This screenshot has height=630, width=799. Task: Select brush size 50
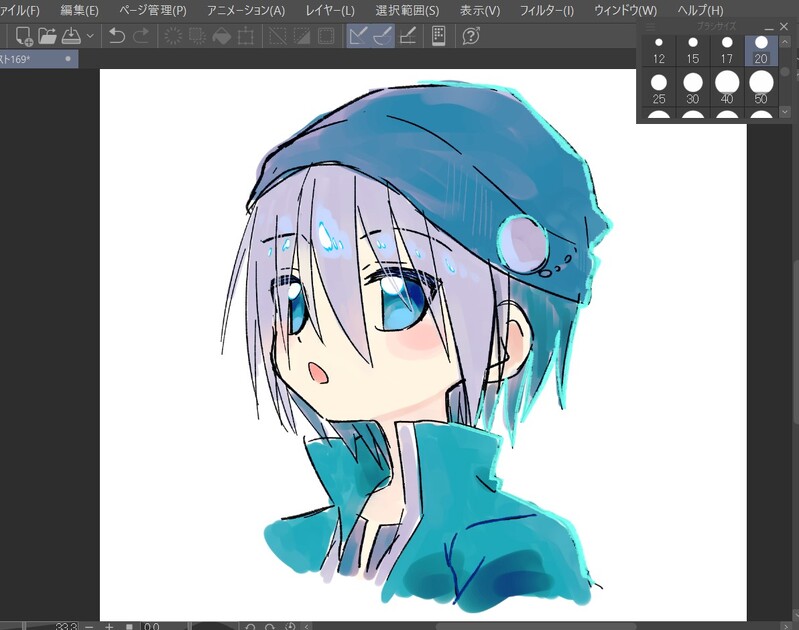coord(761,88)
